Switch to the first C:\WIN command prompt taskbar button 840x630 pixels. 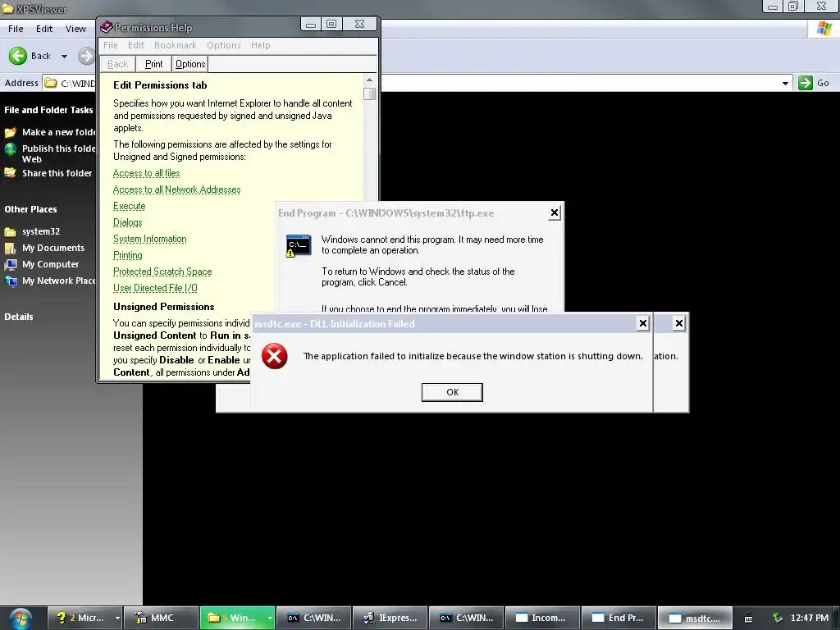pyautogui.click(x=314, y=618)
